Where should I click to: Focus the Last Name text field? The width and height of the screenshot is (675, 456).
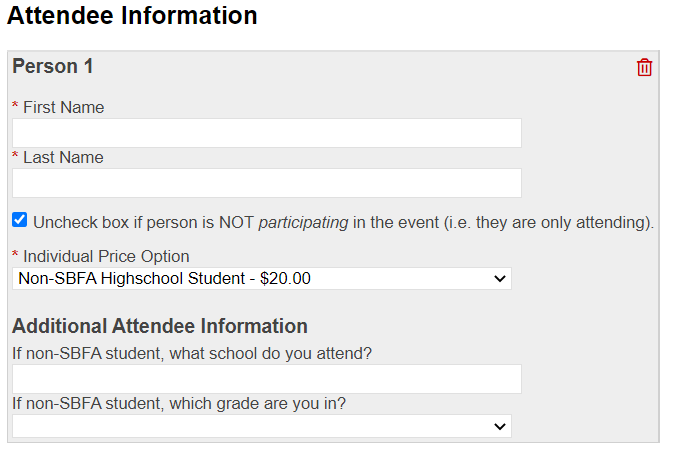click(267, 183)
